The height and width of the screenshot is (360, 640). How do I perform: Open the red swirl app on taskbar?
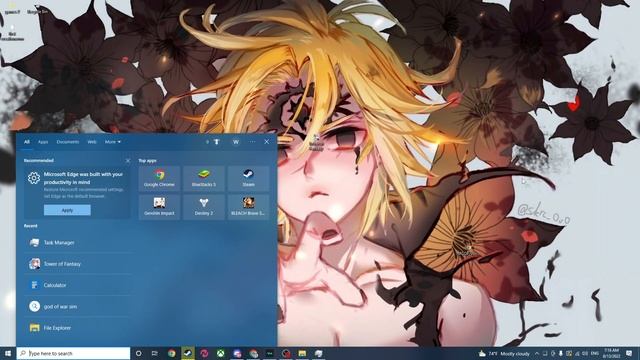pos(204,353)
